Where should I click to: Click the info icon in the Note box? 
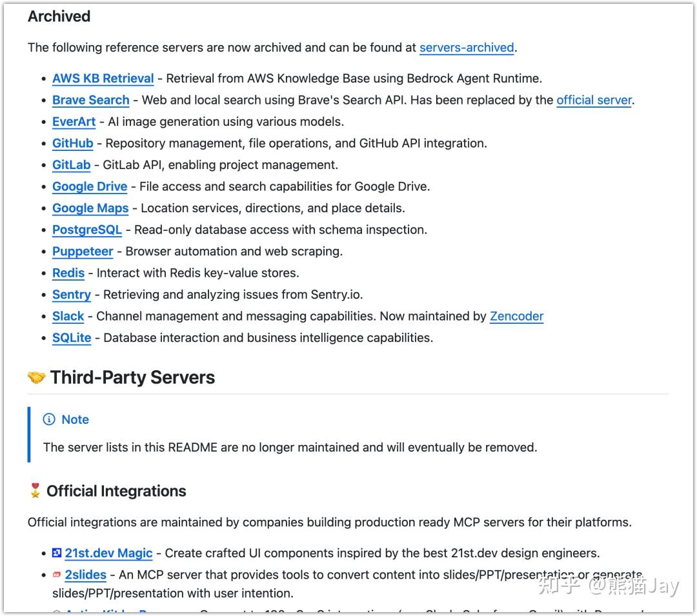pos(49,419)
